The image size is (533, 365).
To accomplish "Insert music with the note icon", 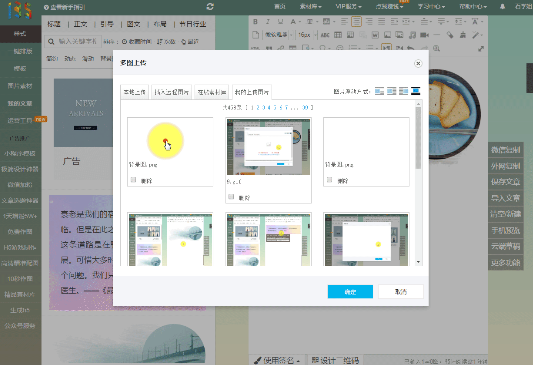I will click(x=412, y=35).
